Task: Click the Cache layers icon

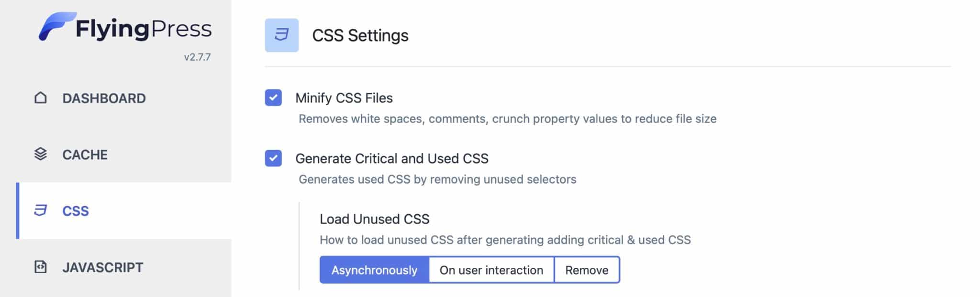Action: 41,154
